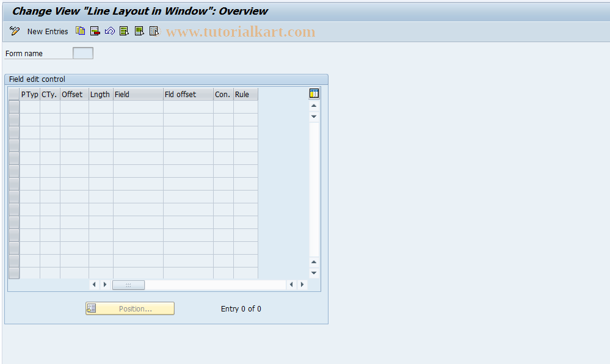Click the New Entries button
The height and width of the screenshot is (364, 610).
48,32
